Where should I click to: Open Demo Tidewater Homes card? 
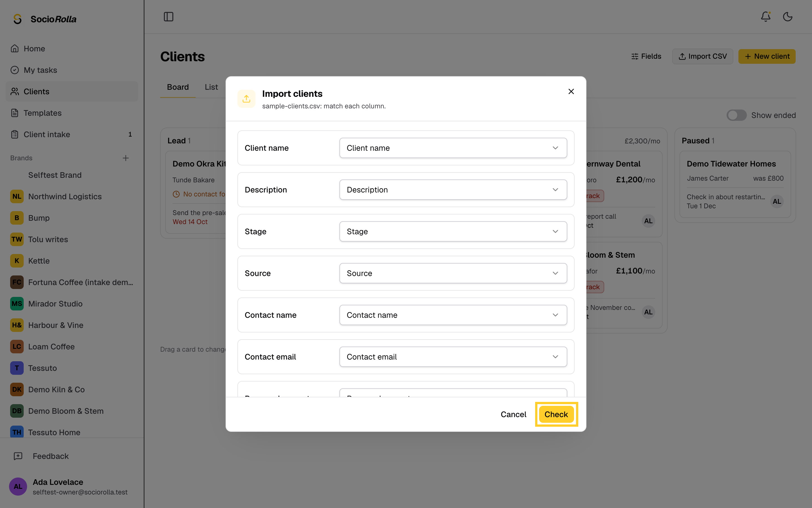[x=735, y=184]
